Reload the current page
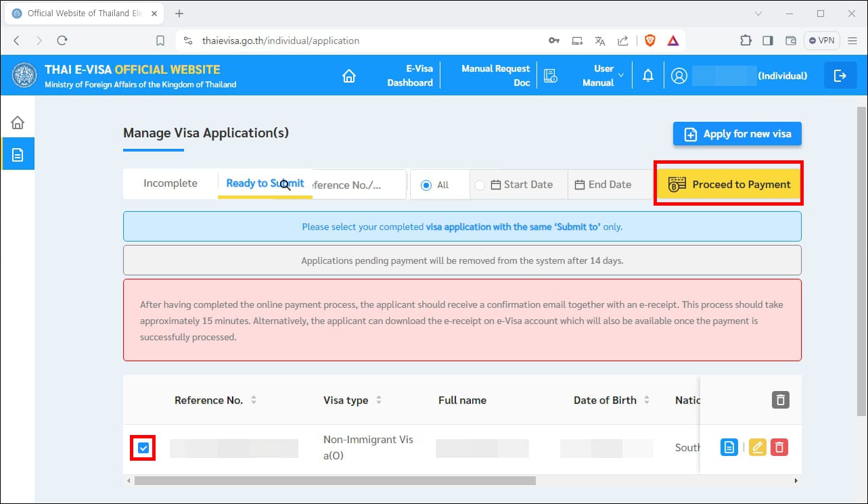Image resolution: width=868 pixels, height=504 pixels. pyautogui.click(x=62, y=41)
